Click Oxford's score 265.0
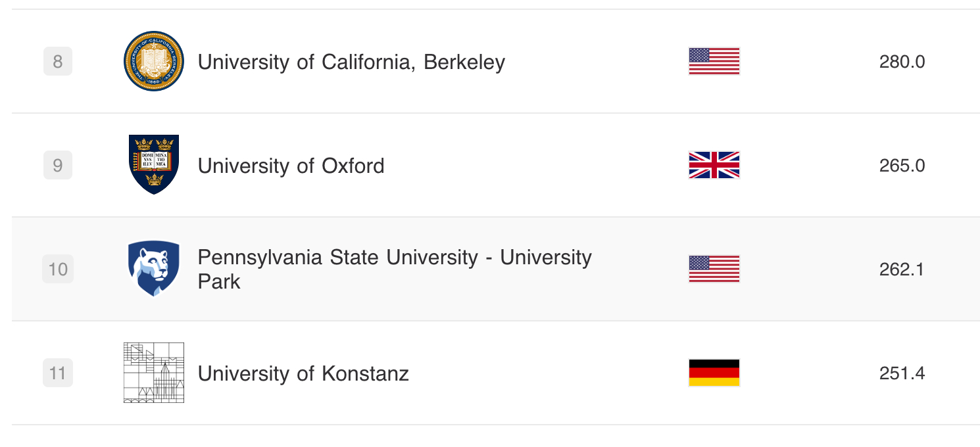Viewport: 980px width, 447px height. pyautogui.click(x=902, y=166)
